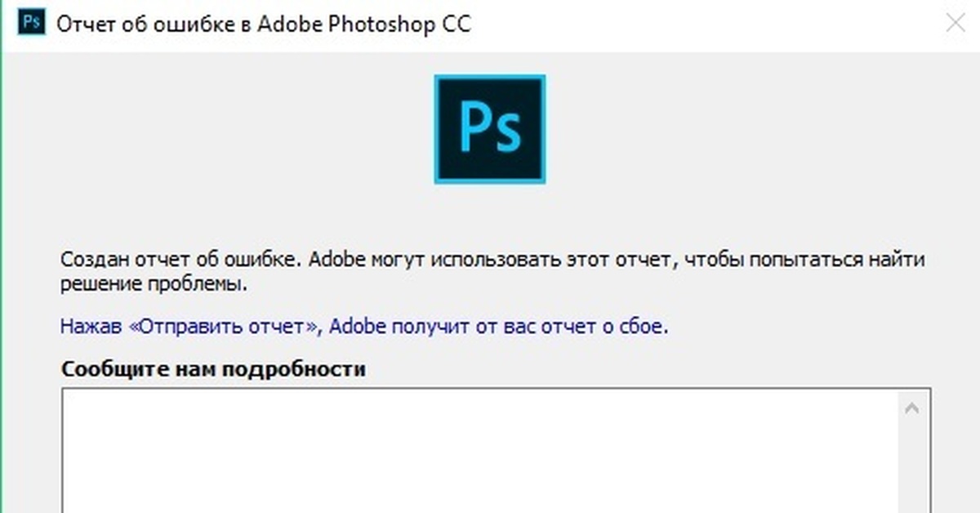Click the small Photoshop icon in title bar

coord(32,23)
